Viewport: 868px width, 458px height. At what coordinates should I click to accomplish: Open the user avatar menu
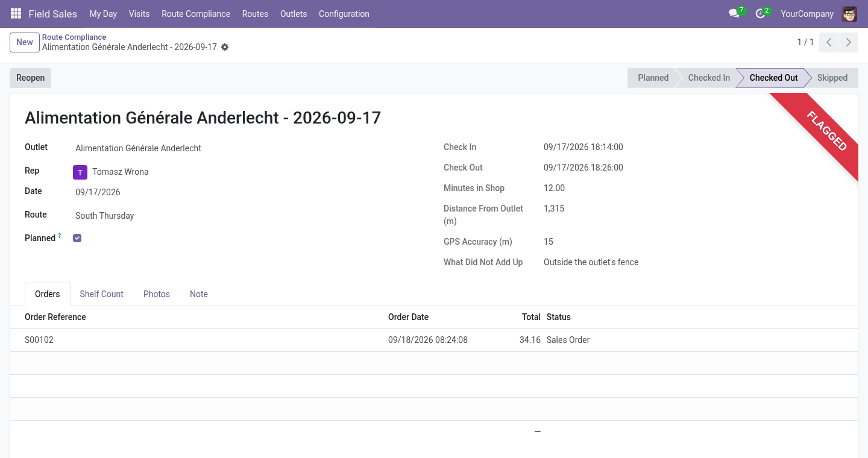(x=849, y=14)
